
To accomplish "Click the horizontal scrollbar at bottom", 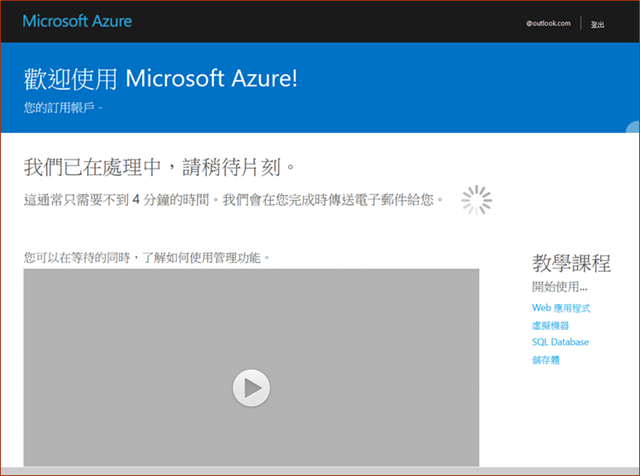I will point(320,471).
